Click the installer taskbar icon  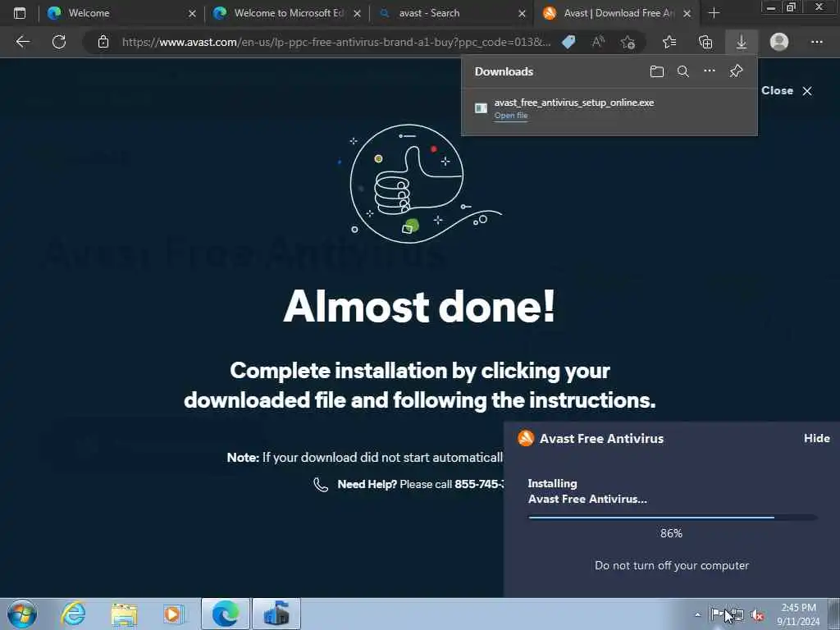pos(276,614)
